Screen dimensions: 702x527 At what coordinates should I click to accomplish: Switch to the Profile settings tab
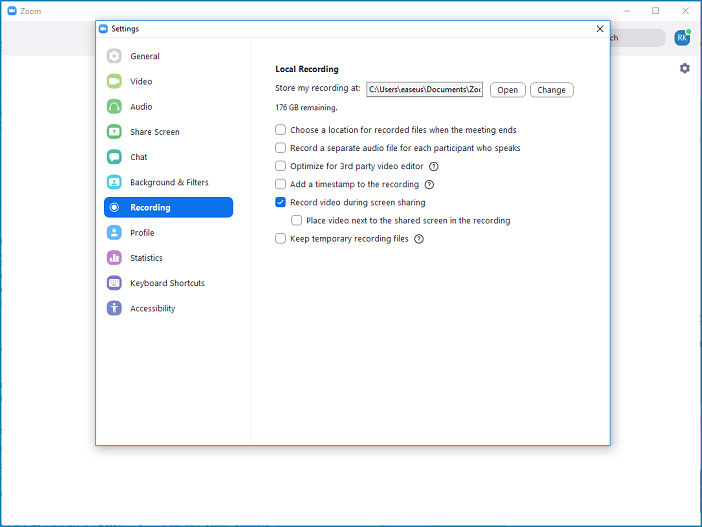pyautogui.click(x=142, y=233)
